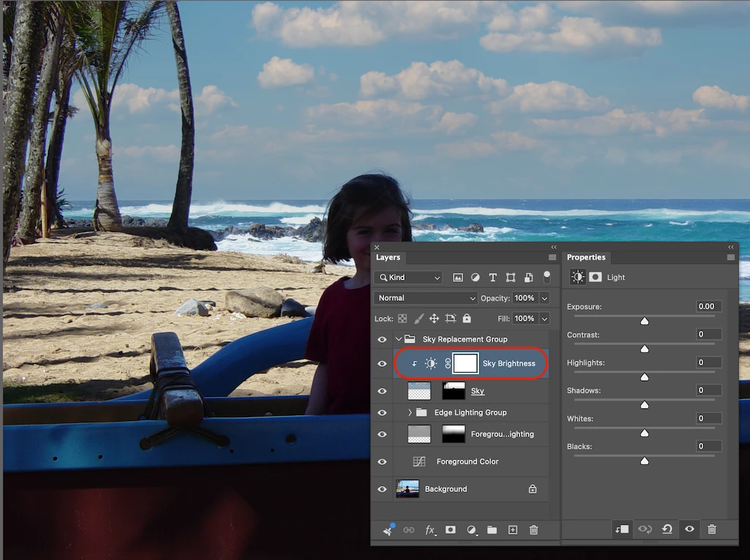Open the Properties panel flyout menu

coord(731,258)
